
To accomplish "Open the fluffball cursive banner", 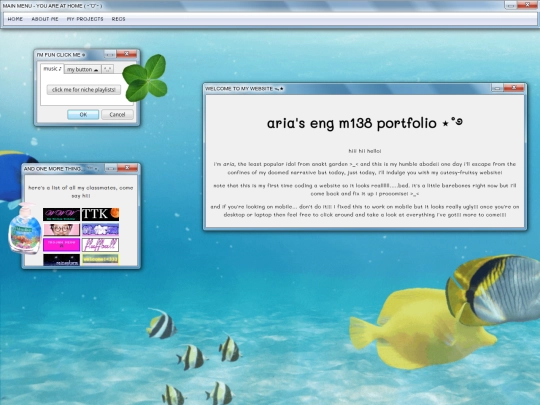I will pyautogui.click(x=100, y=245).
